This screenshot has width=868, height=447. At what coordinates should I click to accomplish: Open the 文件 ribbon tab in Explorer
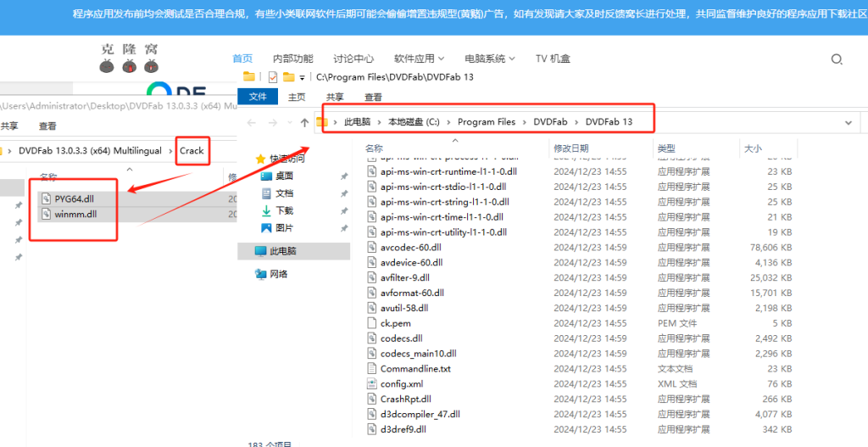258,97
